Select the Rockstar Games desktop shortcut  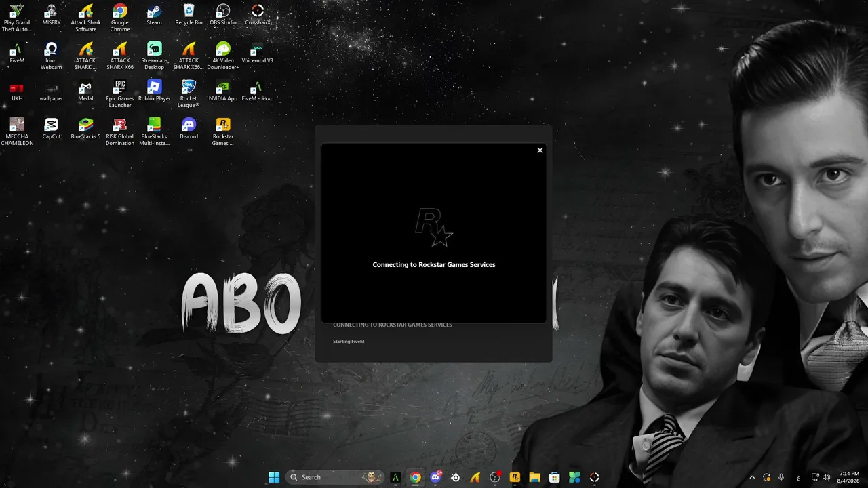tap(223, 132)
